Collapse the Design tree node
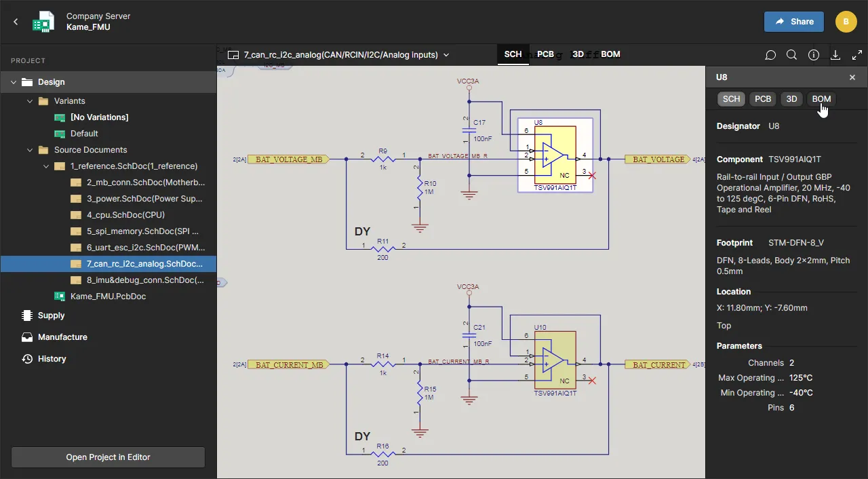Image resolution: width=868 pixels, height=479 pixels. coord(13,82)
